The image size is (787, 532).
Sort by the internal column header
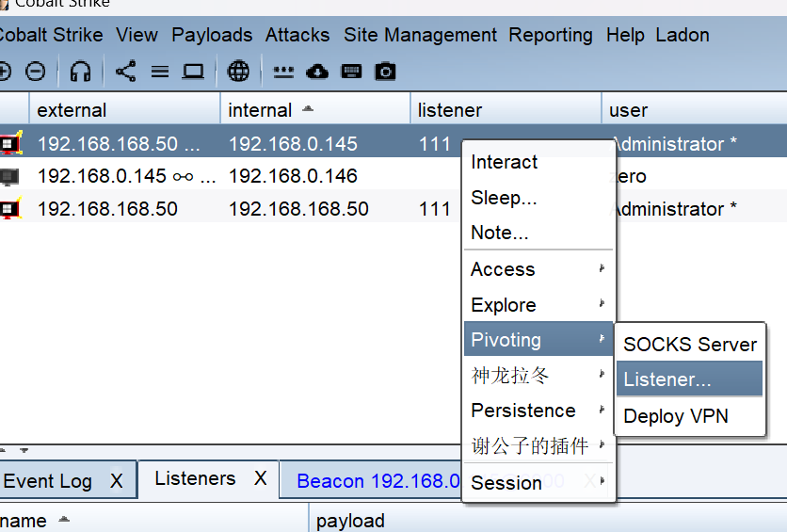260,110
